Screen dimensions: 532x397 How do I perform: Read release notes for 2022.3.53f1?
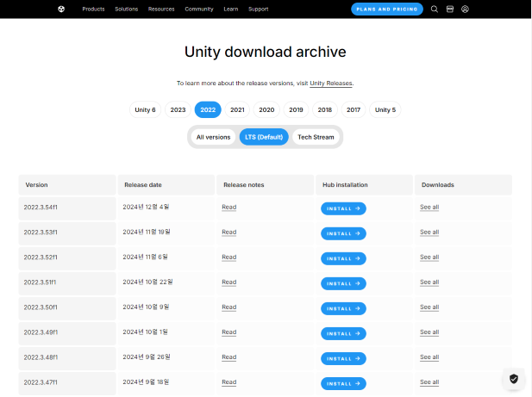pos(229,232)
